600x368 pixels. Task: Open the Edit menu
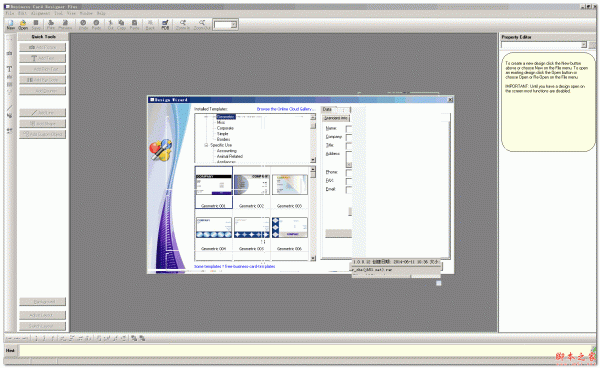(22, 13)
